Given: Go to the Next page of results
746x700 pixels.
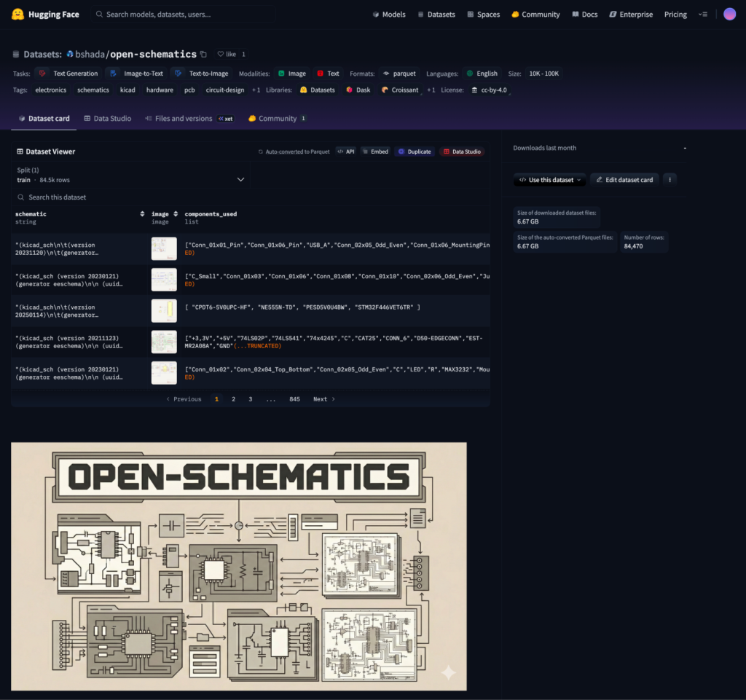Looking at the screenshot, I should 324,399.
